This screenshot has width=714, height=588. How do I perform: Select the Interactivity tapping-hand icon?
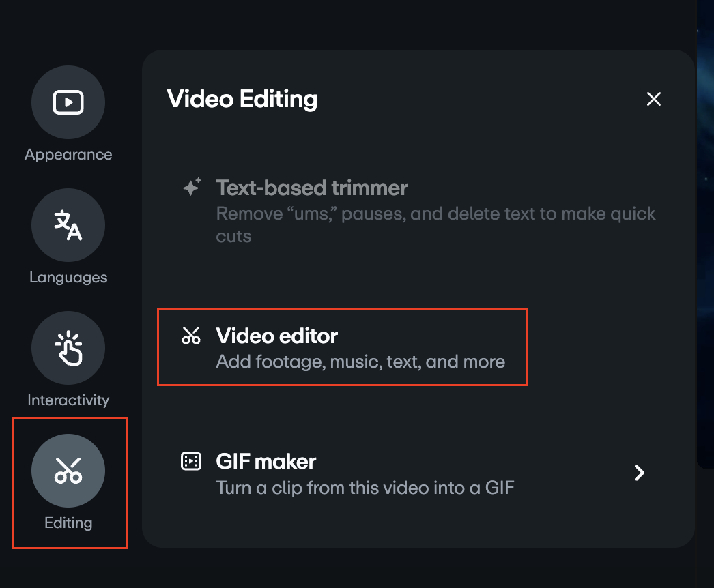[68, 348]
